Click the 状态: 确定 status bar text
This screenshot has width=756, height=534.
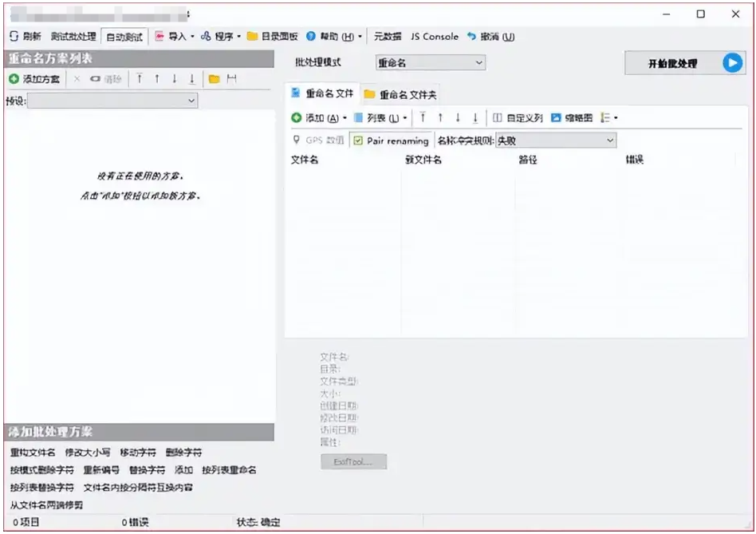click(258, 522)
